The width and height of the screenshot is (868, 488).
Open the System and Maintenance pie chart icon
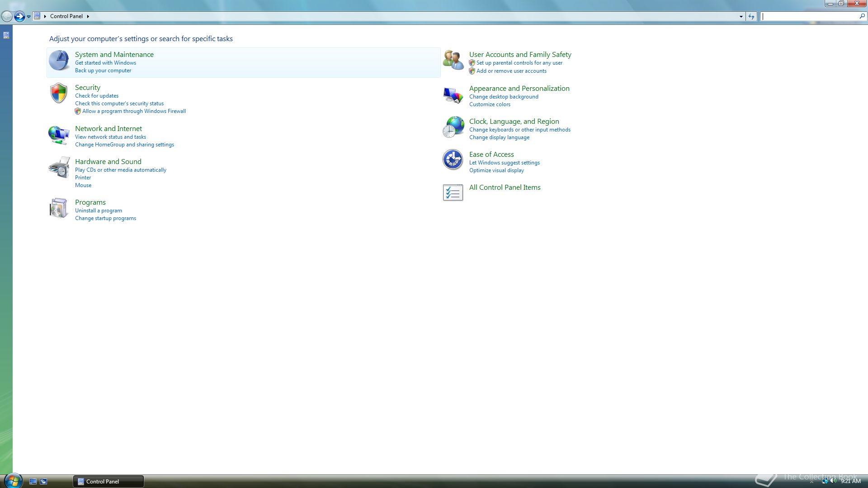[x=59, y=61]
